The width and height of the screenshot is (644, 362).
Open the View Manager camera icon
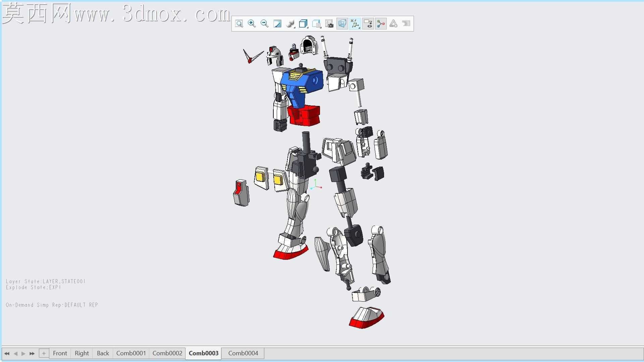[329, 24]
